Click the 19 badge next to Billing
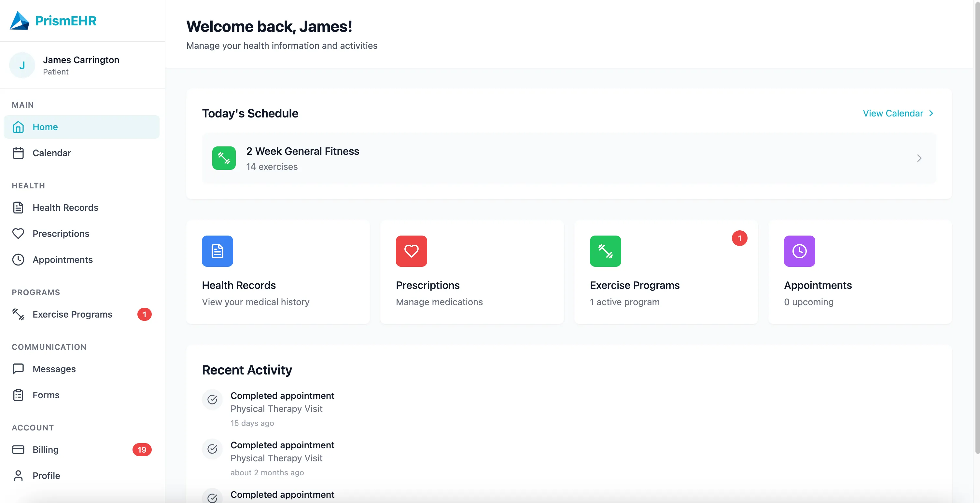 [x=142, y=450]
